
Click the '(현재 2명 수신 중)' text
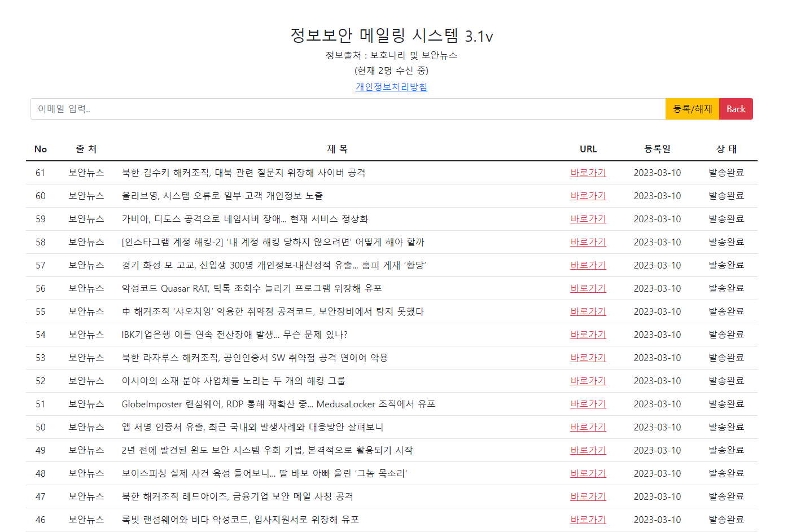coord(391,71)
